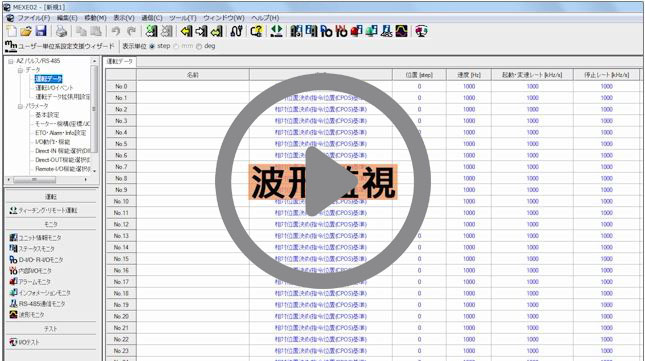Open ティーチング・リモート運転 in the left panel
645x361 pixels.
click(43, 211)
